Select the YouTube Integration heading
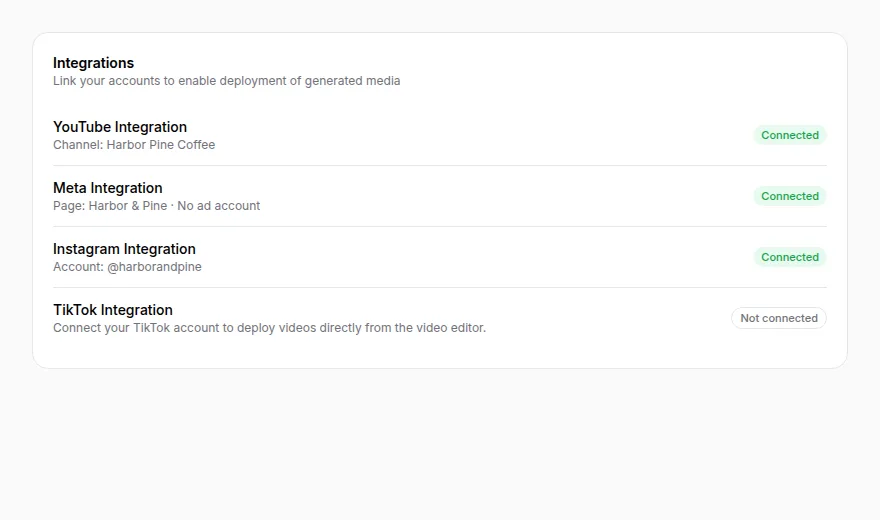Viewport: 880px width, 520px height. point(120,127)
